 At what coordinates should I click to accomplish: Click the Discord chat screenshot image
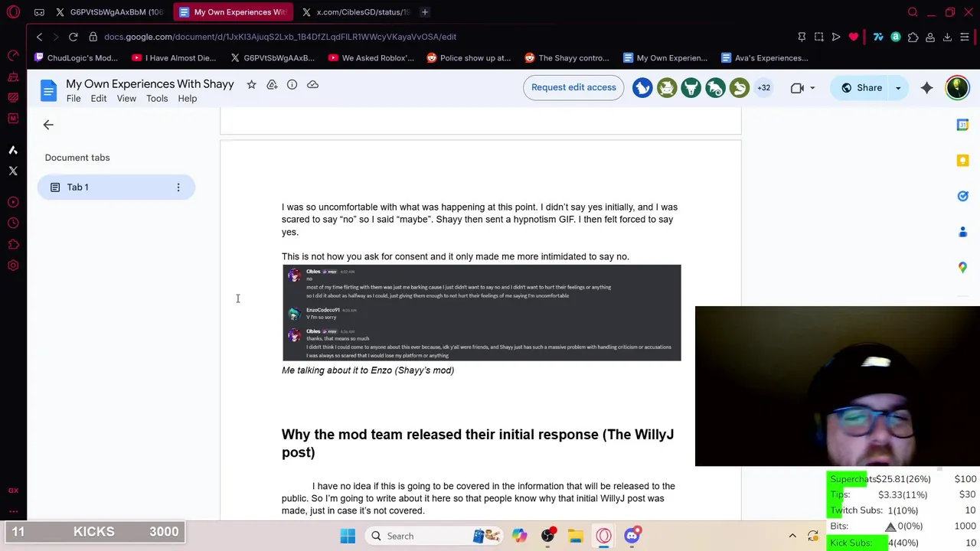(482, 313)
